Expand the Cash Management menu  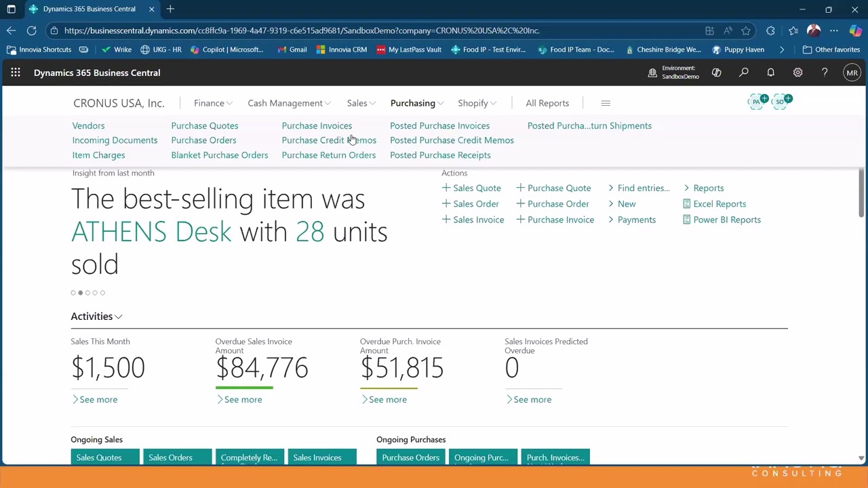[289, 103]
